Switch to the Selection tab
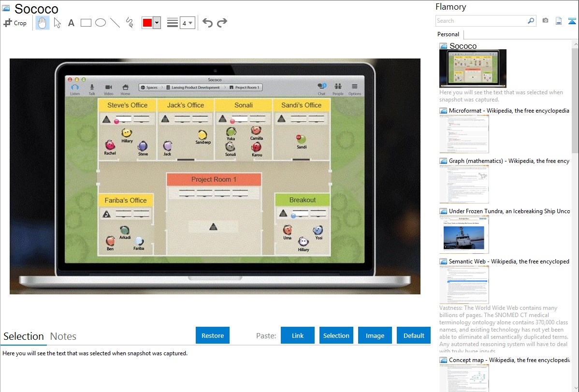This screenshot has height=392, width=579. click(24, 336)
